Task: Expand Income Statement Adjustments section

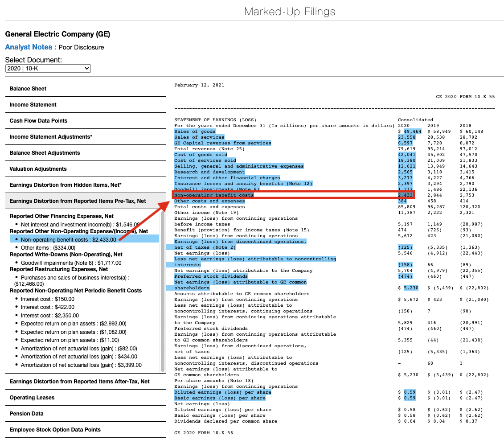Action: 86,137
